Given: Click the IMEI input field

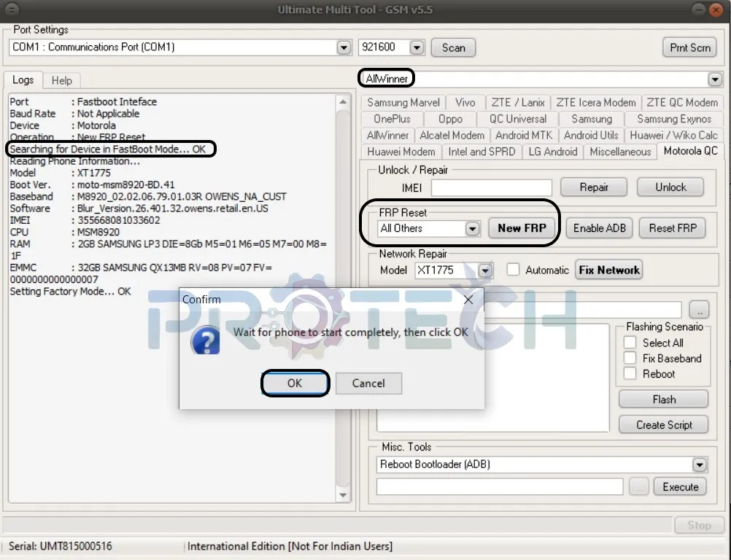Looking at the screenshot, I should pos(492,187).
